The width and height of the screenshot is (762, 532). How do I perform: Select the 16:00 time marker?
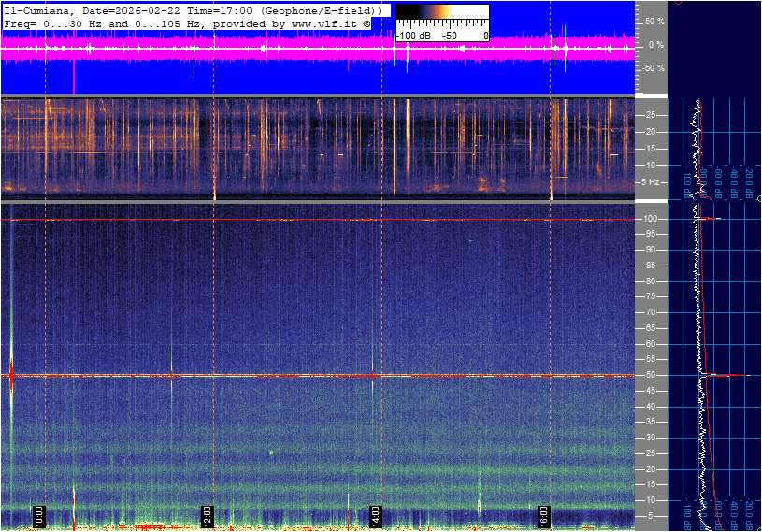[x=544, y=515]
